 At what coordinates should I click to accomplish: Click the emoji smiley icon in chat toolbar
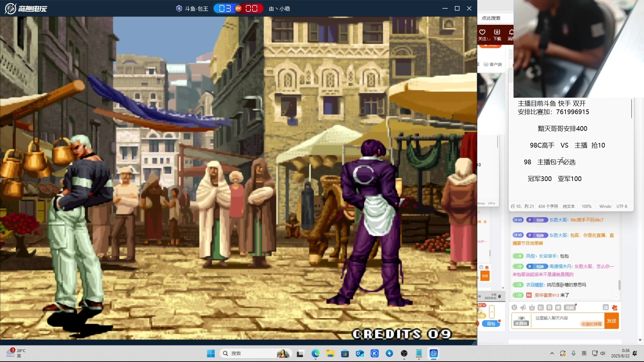click(x=514, y=307)
